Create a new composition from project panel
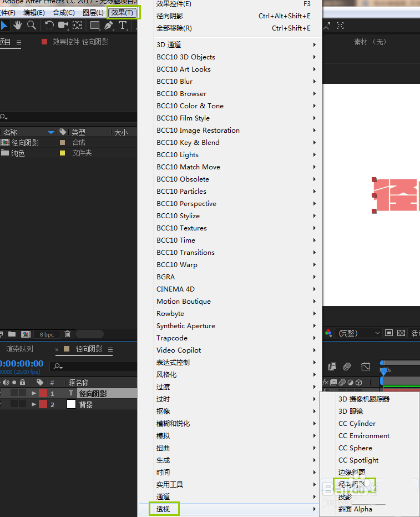 coord(26,334)
